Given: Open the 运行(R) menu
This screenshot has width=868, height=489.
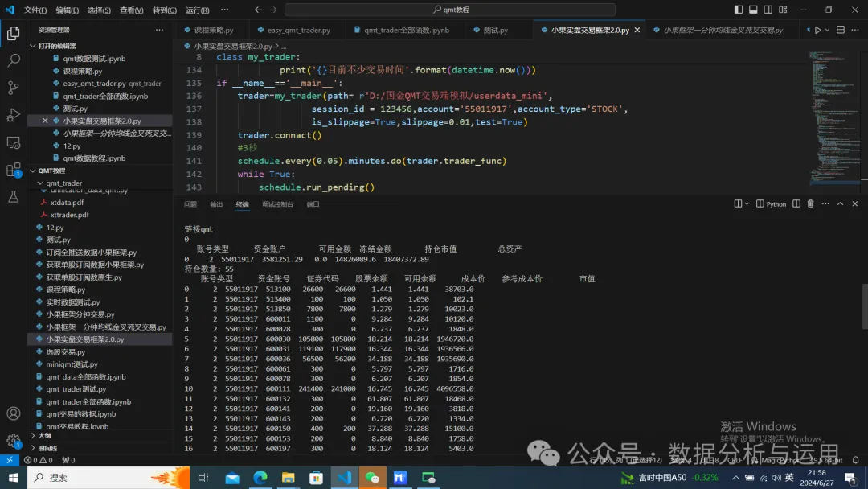Looking at the screenshot, I should tap(198, 10).
